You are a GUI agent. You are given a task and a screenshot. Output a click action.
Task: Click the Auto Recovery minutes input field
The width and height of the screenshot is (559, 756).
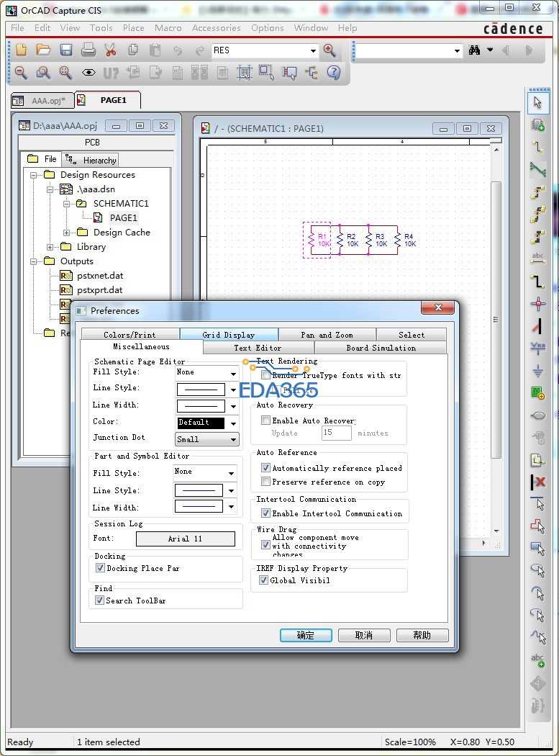pyautogui.click(x=337, y=433)
